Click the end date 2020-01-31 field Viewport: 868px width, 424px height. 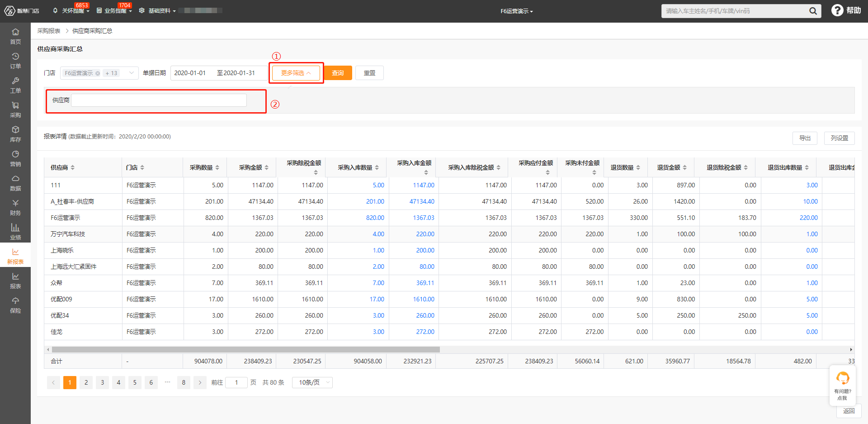[239, 73]
